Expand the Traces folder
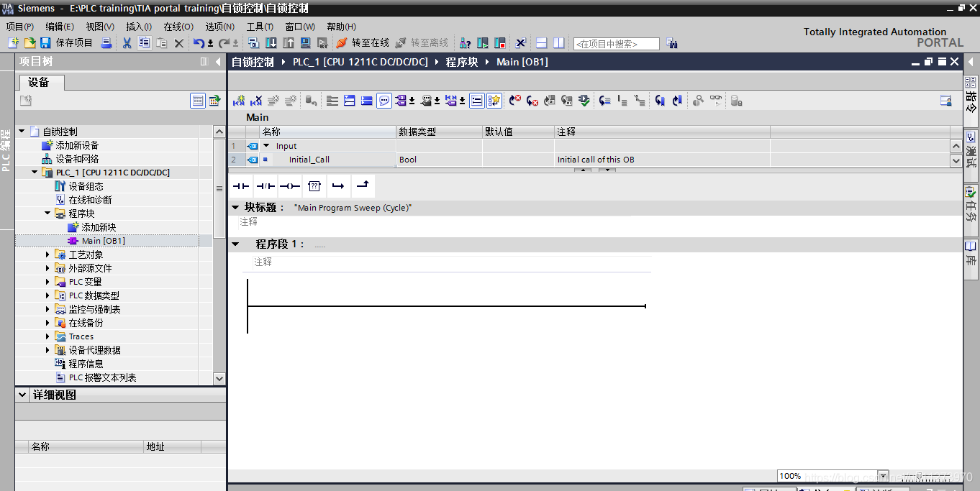980x491 pixels. (47, 336)
